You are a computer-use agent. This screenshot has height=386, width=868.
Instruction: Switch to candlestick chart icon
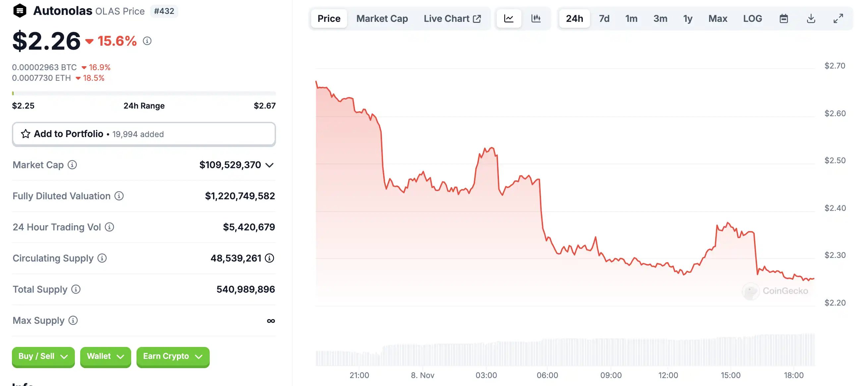pyautogui.click(x=536, y=19)
